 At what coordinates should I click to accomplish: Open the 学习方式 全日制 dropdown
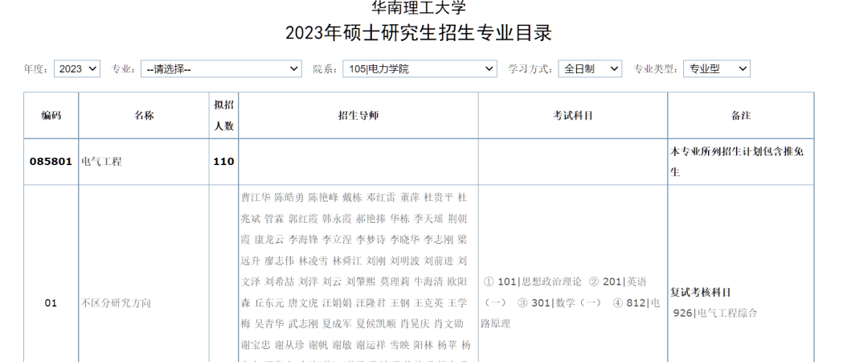pos(590,68)
